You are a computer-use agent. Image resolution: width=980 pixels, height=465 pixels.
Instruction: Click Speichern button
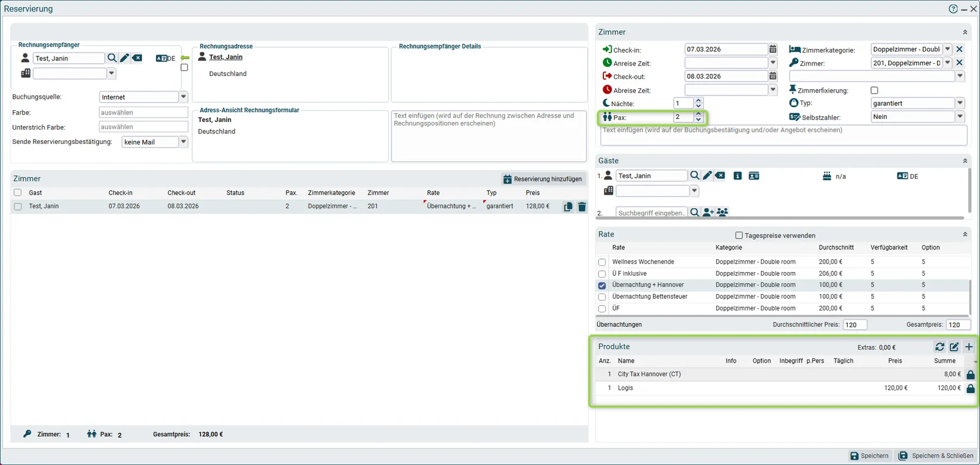870,456
